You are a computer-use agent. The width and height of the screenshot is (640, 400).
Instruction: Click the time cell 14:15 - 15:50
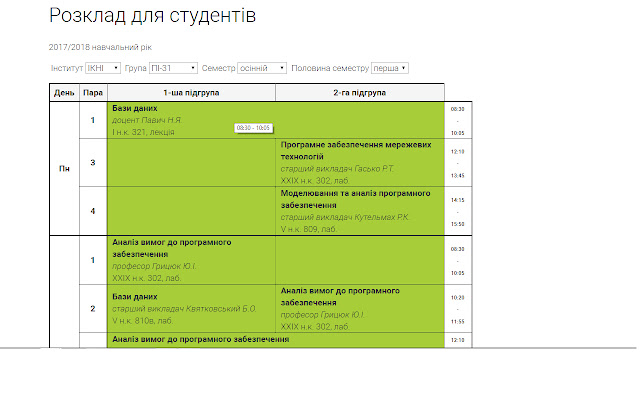(x=458, y=212)
